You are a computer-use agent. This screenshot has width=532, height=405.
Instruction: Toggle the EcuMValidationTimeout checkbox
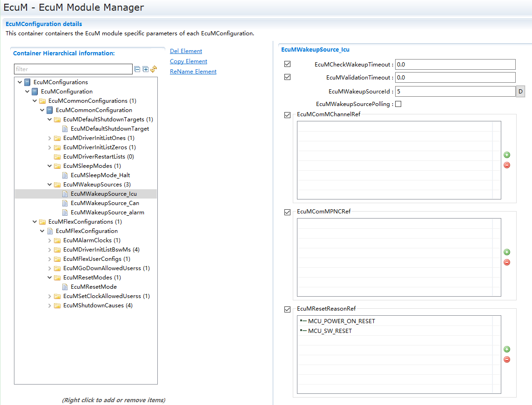point(287,77)
